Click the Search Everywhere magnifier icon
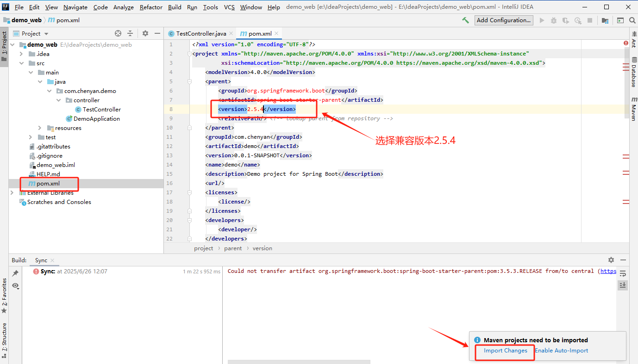 [x=632, y=20]
